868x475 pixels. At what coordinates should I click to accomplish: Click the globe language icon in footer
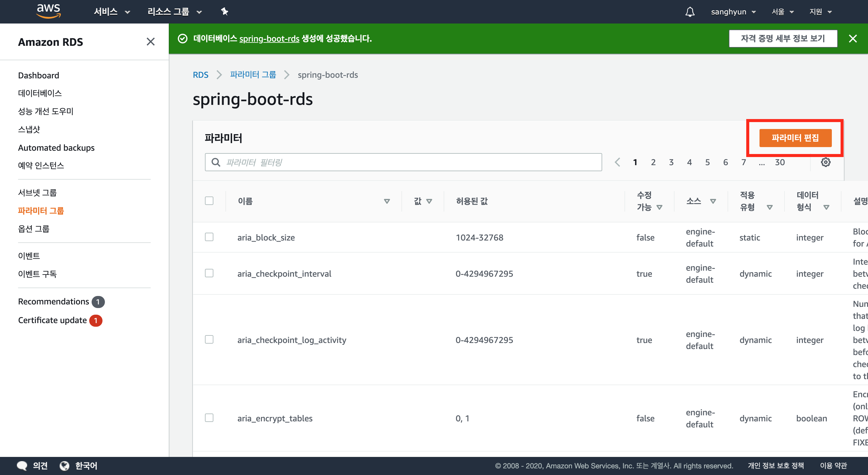[64, 466]
